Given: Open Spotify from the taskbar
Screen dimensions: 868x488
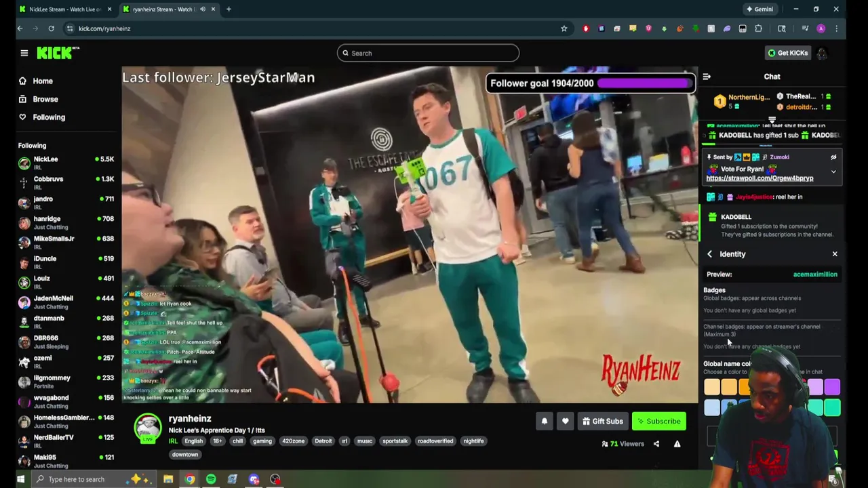Looking at the screenshot, I should pos(211,479).
